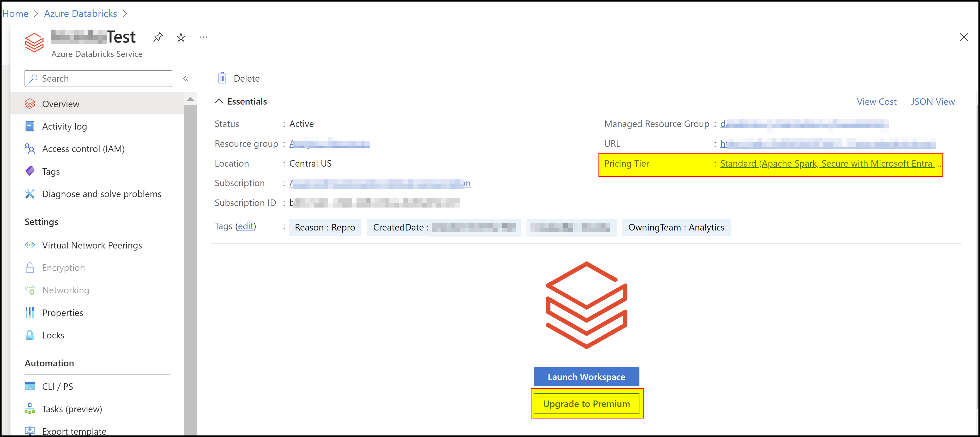Click the large Databricks logo above Launch Workspace

[586, 305]
